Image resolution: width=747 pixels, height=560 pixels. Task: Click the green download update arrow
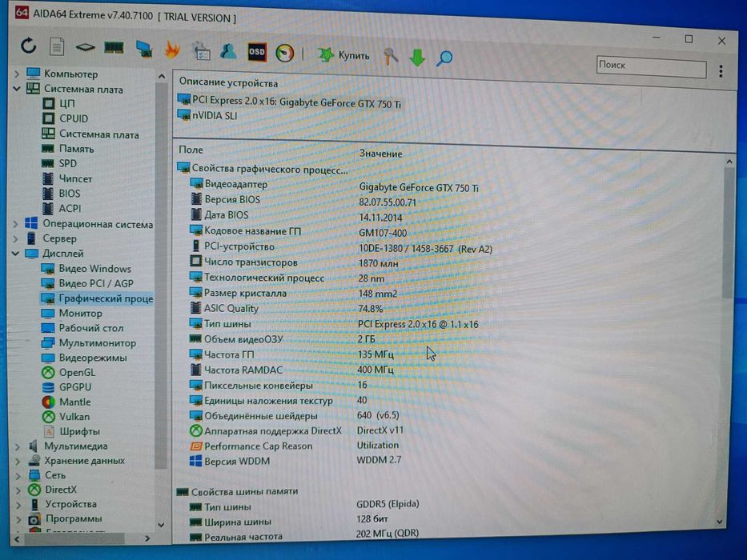[417, 57]
